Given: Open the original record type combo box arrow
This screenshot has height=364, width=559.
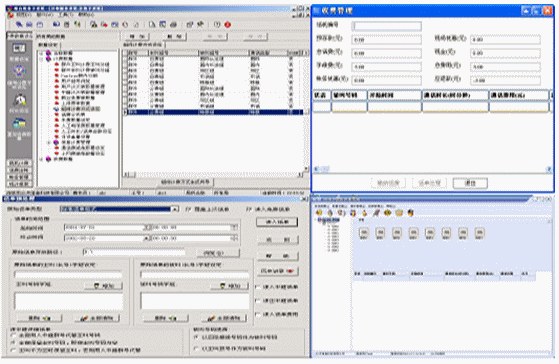Looking at the screenshot, I should tap(175, 209).
